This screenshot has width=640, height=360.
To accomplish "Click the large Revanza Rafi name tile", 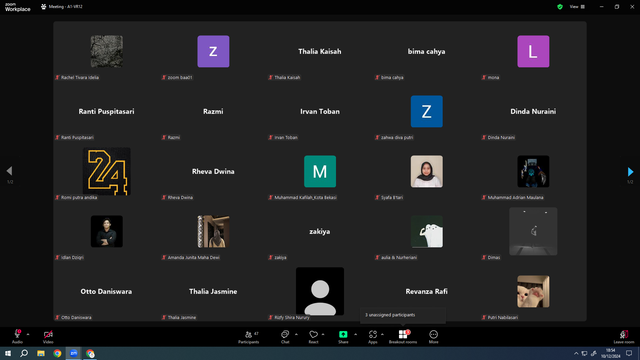I will pos(427,291).
